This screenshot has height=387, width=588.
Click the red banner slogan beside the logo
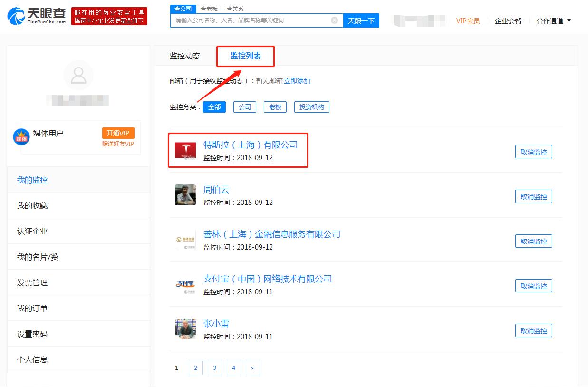coord(109,16)
